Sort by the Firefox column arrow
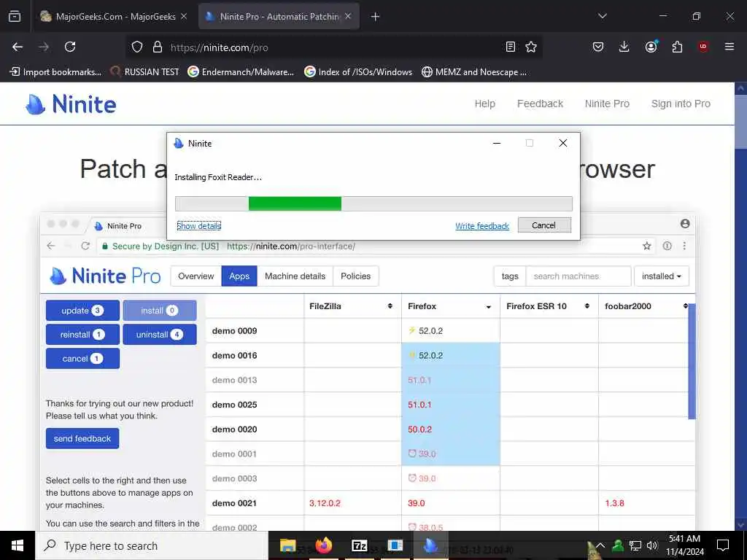747x560 pixels. [488, 307]
